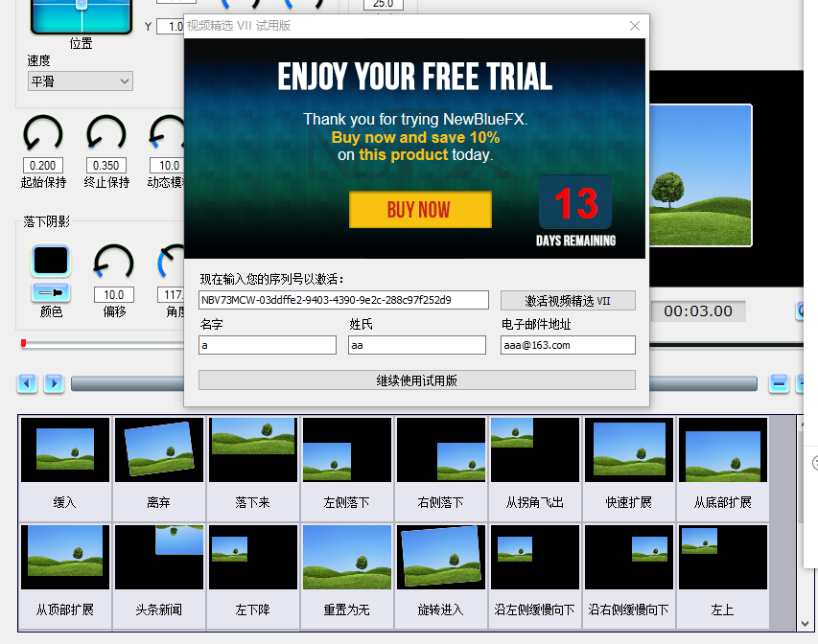The image size is (818, 644).
Task: Pick color with the eyedropper tool
Action: tap(51, 291)
